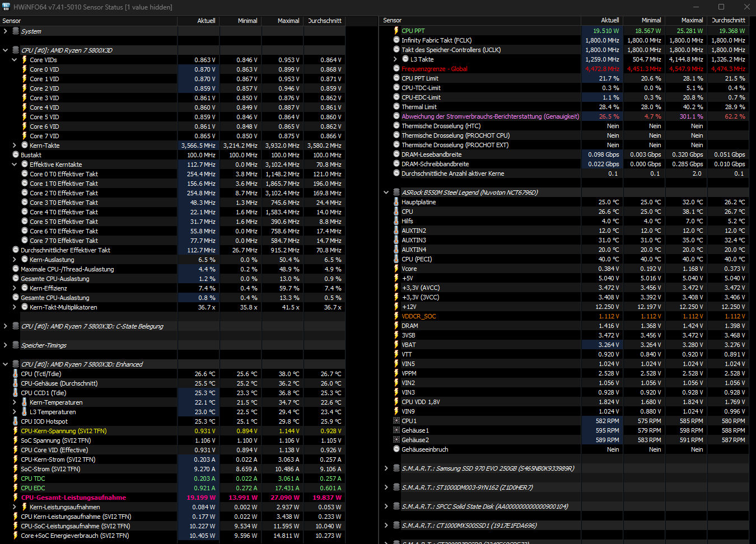Expand the S.M.A.R.T. Samsung SSD 970 EVO group
The height and width of the screenshot is (544, 756).
click(386, 468)
